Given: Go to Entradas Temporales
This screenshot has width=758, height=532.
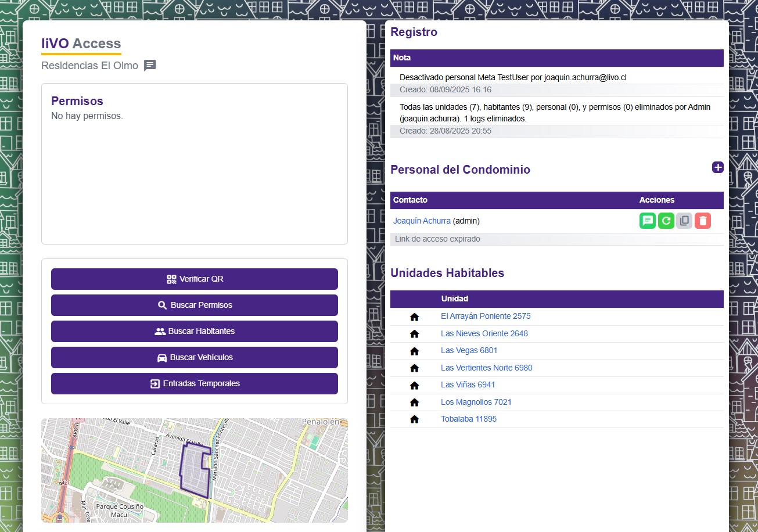Looking at the screenshot, I should [195, 383].
